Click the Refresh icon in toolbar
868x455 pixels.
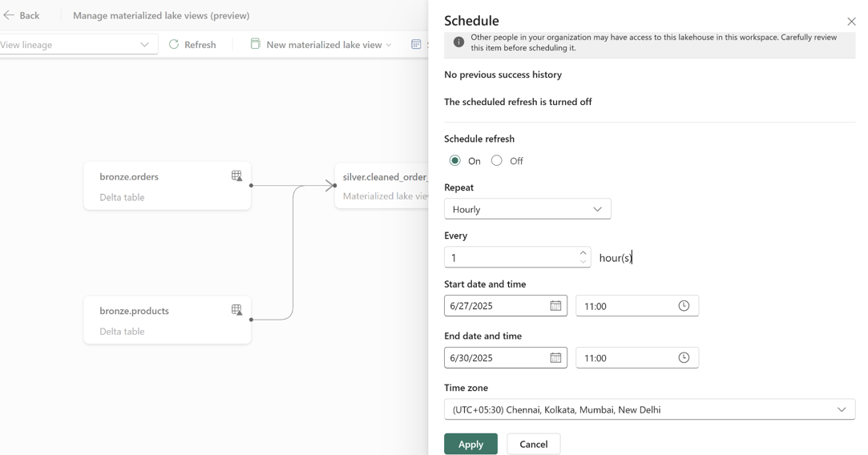tap(174, 44)
